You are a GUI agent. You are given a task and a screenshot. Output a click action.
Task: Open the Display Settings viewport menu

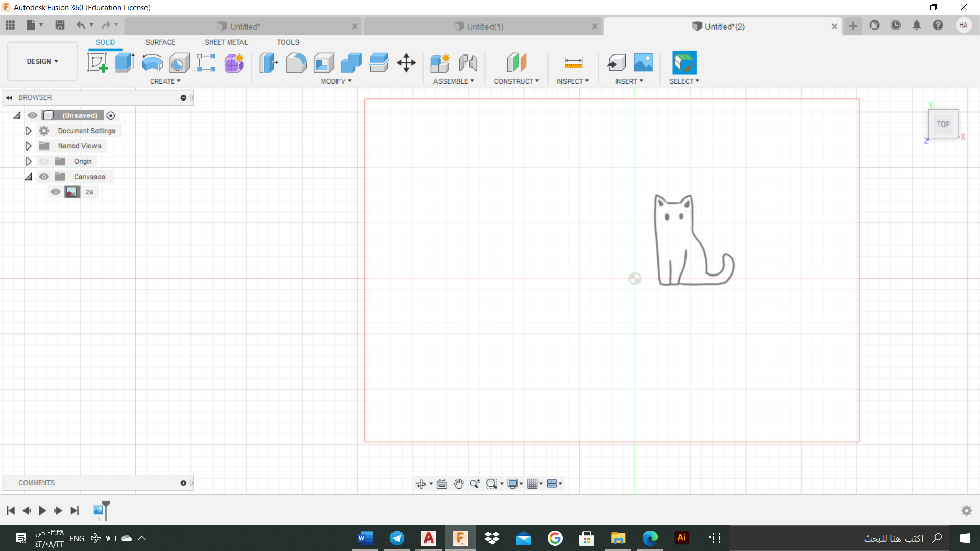coord(514,483)
